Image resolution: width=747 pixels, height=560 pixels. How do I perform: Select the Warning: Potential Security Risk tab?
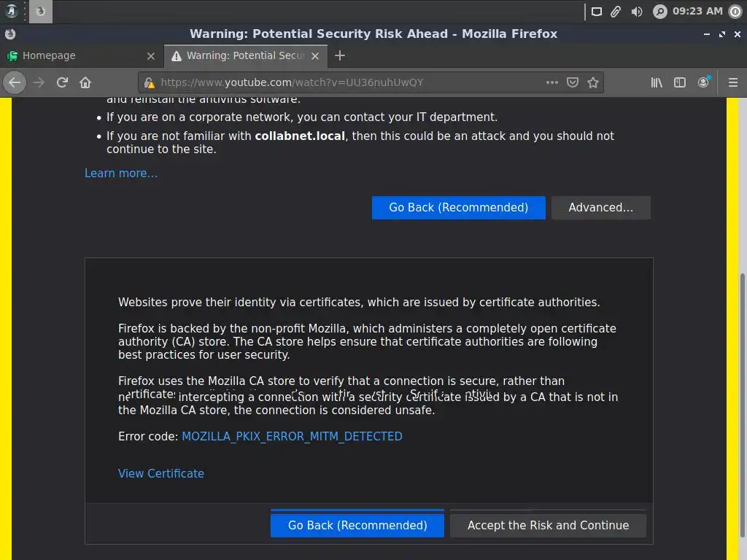[246, 55]
